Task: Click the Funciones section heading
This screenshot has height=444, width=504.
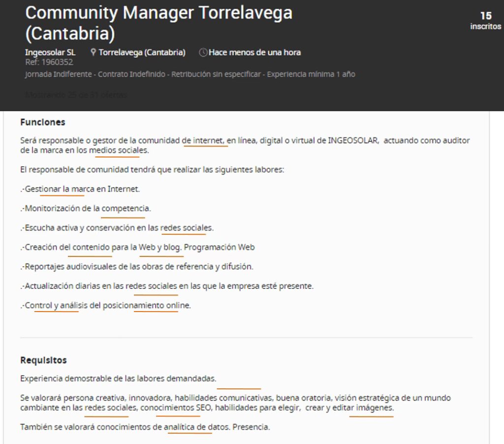Action: [x=43, y=122]
